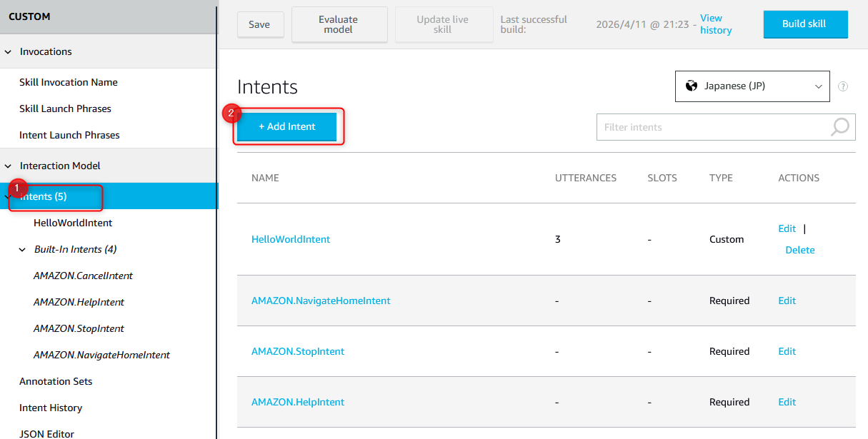The width and height of the screenshot is (868, 439).
Task: Open the View history link
Action: [715, 24]
